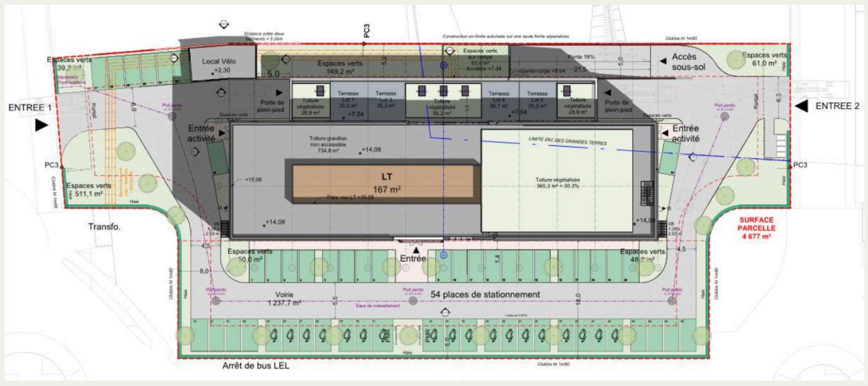Click the Voirie 1 237,7 m² label
Viewport: 868px width, 386px height.
284,299
